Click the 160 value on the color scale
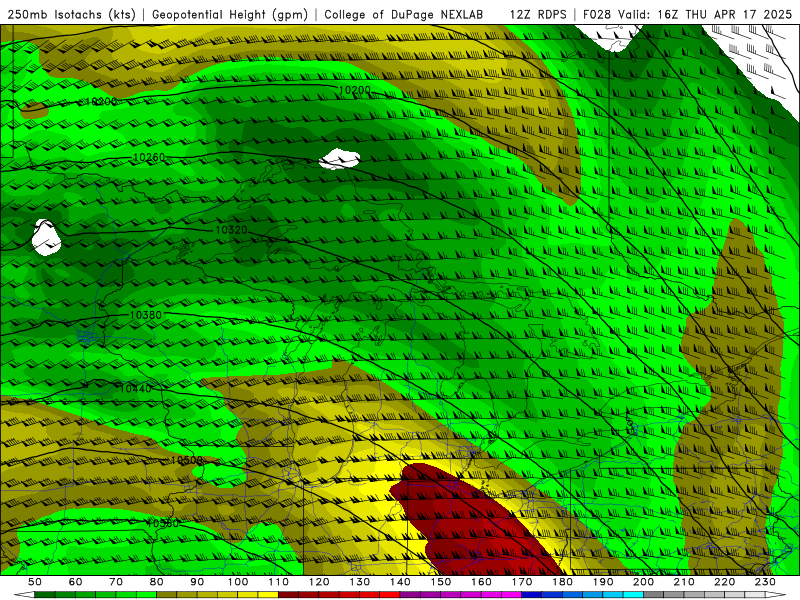The image size is (800, 600). click(x=481, y=582)
